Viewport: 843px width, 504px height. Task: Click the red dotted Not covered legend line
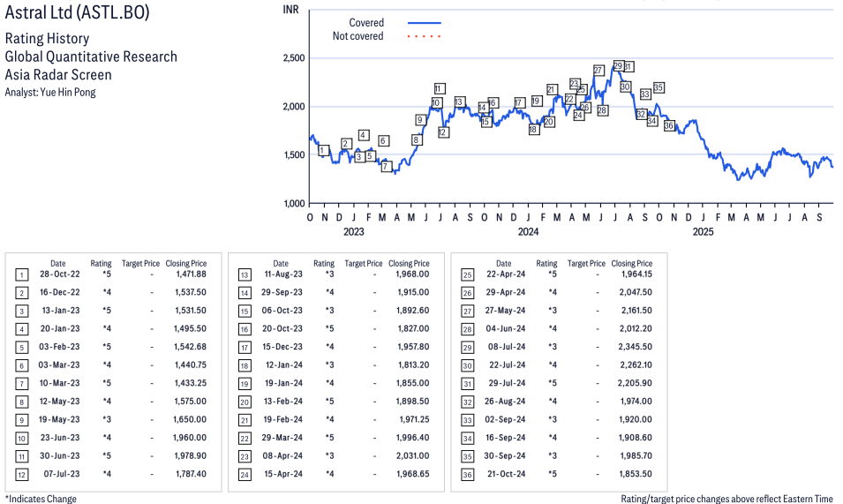(x=424, y=37)
